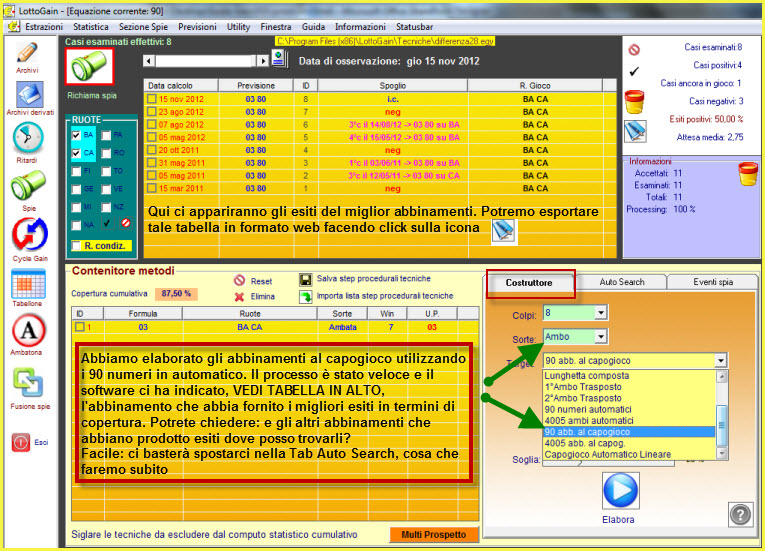
Task: Open the Fusione spie tool
Action: pyautogui.click(x=28, y=383)
